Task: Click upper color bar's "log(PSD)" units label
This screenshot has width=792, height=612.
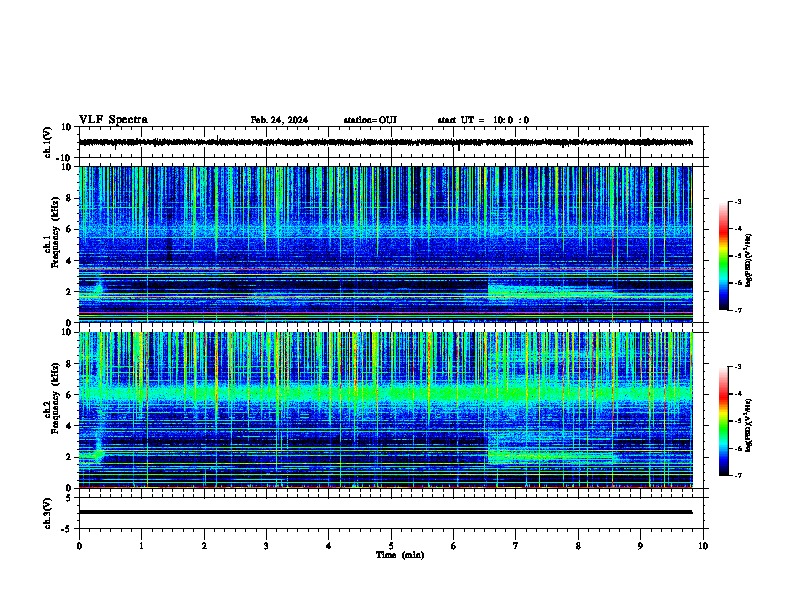Action: click(749, 260)
